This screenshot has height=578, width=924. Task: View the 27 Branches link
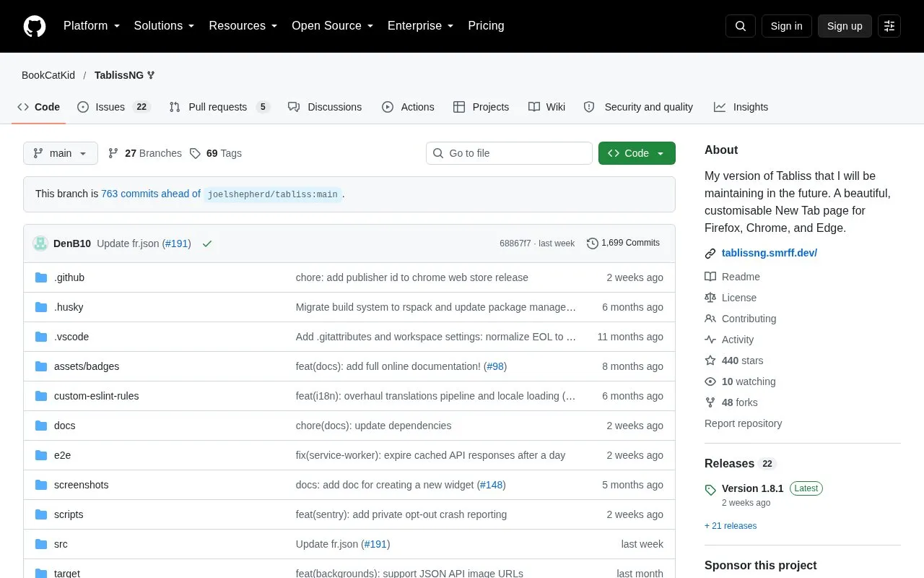pyautogui.click(x=145, y=153)
